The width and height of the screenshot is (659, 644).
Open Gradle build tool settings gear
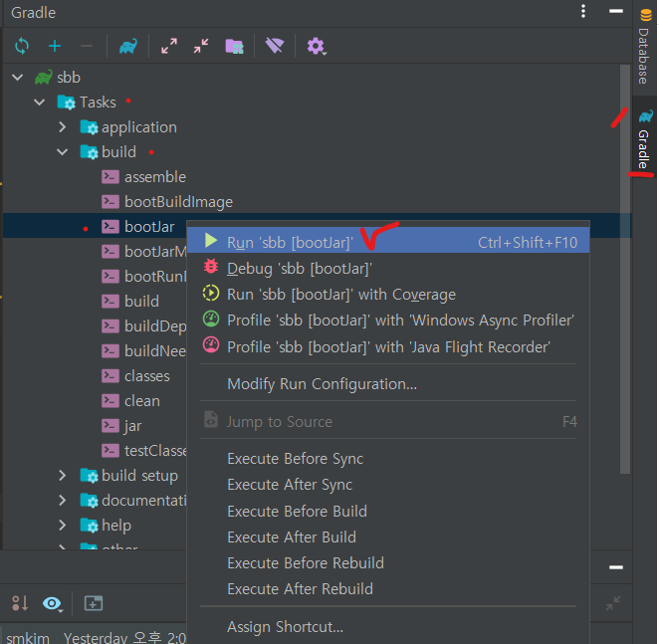point(316,46)
